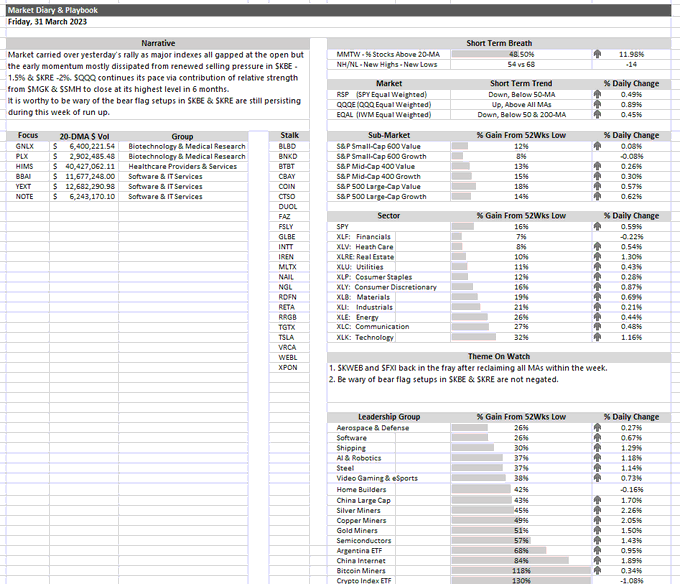Screen dimensions: 680x584
Task: Select the Short Term Breath header
Action: coord(499,43)
